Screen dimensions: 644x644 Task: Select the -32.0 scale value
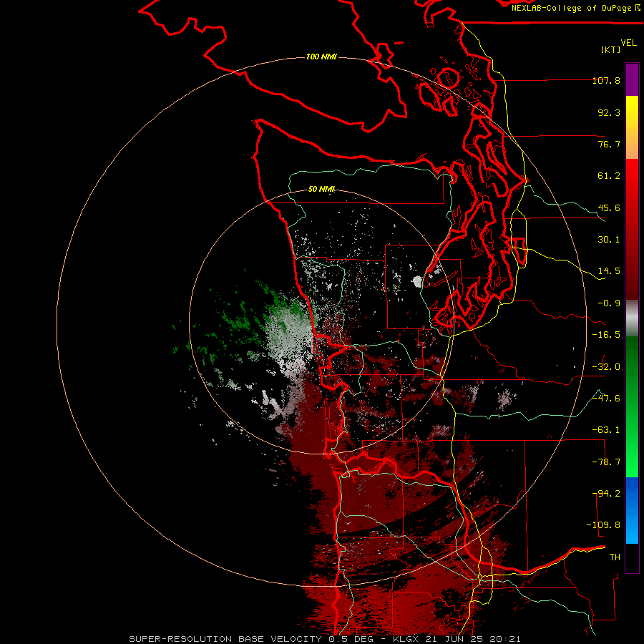606,367
